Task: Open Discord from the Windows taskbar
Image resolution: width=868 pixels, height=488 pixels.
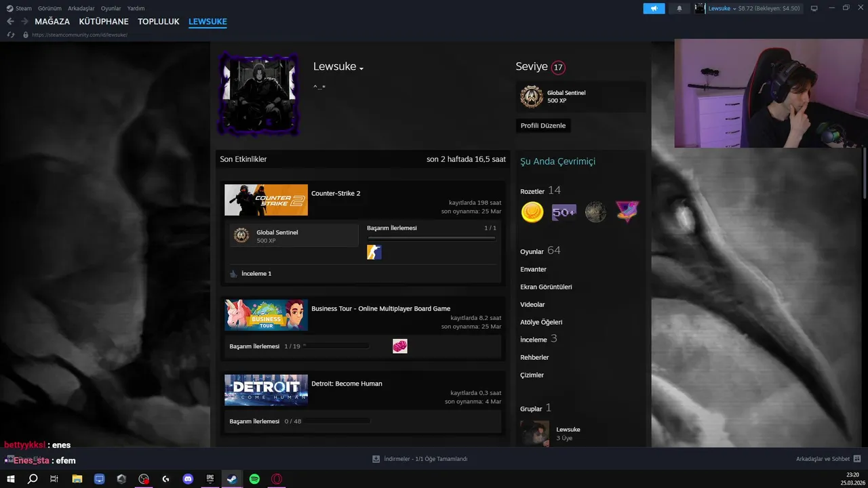Action: pos(188,479)
